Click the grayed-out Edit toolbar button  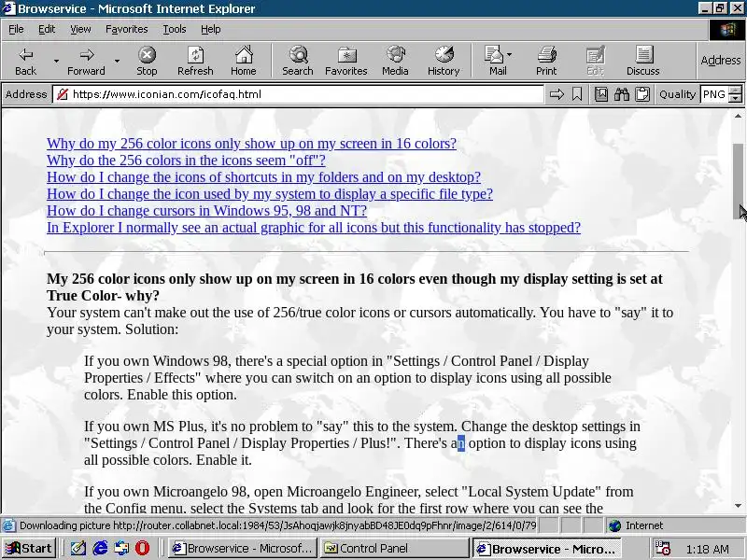pyautogui.click(x=595, y=61)
